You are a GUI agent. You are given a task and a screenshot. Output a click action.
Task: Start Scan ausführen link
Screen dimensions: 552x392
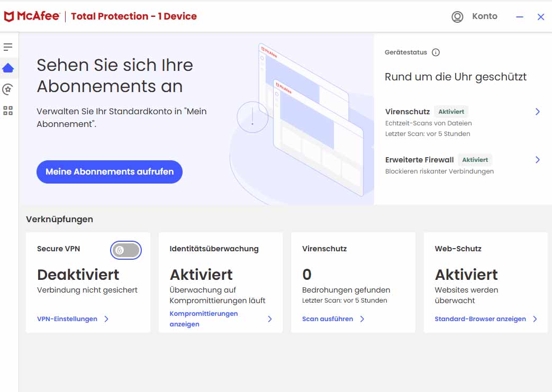(x=328, y=319)
